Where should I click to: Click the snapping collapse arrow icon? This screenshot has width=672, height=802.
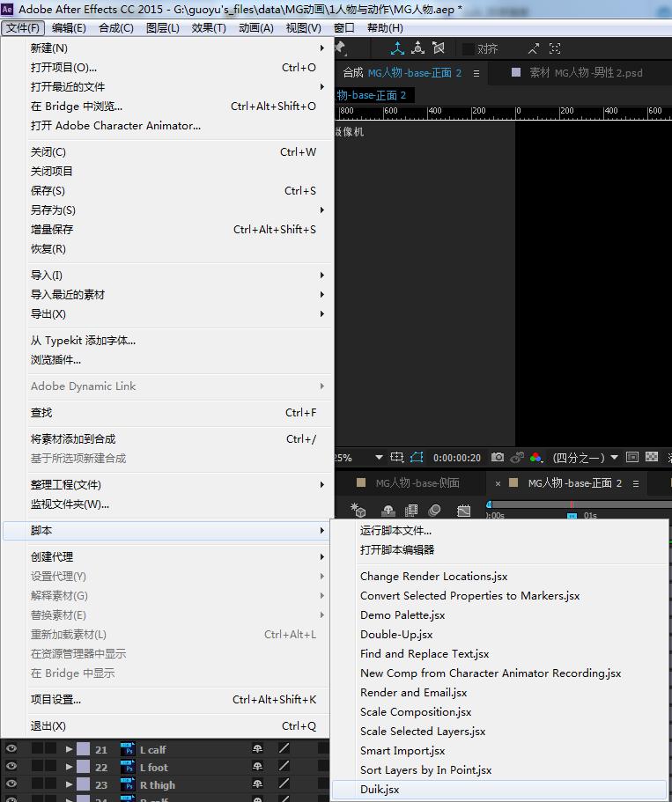pos(534,48)
